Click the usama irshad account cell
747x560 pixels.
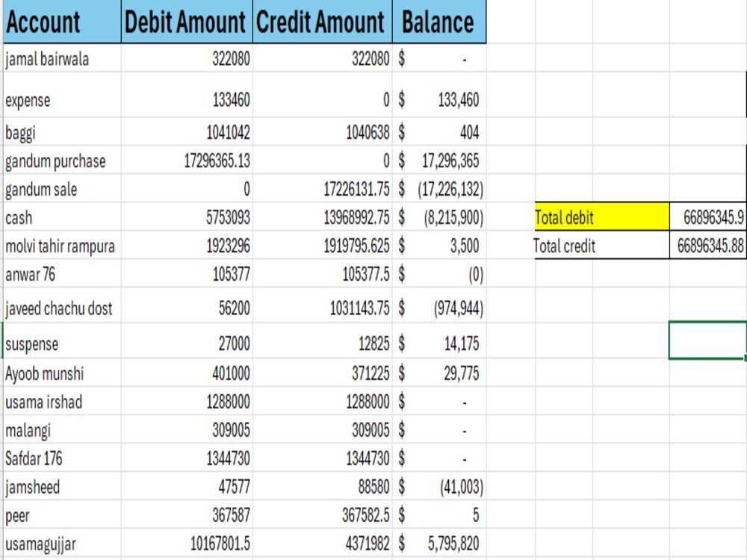pos(62,401)
